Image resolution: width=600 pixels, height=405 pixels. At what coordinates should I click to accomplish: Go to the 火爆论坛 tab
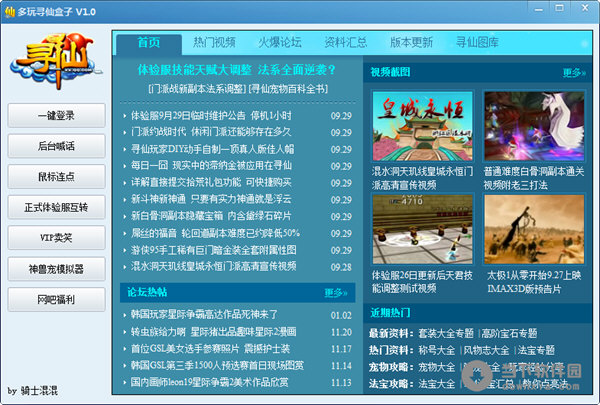point(280,42)
